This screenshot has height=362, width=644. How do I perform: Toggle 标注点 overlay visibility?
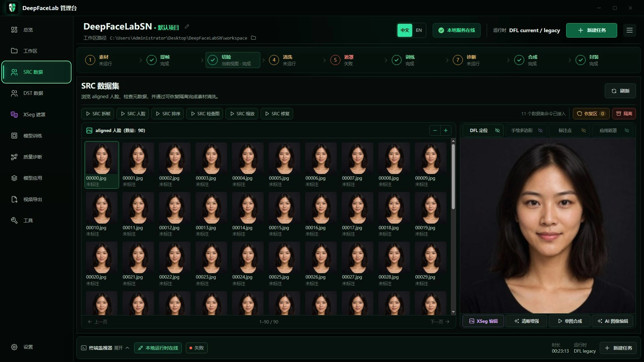click(584, 130)
